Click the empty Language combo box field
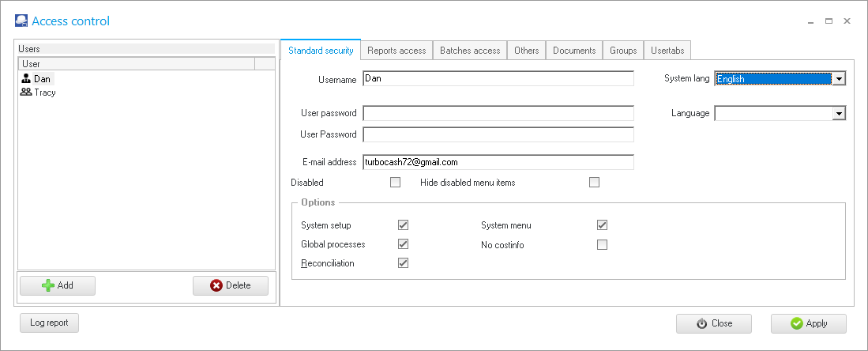This screenshot has height=351, width=868. click(x=774, y=113)
